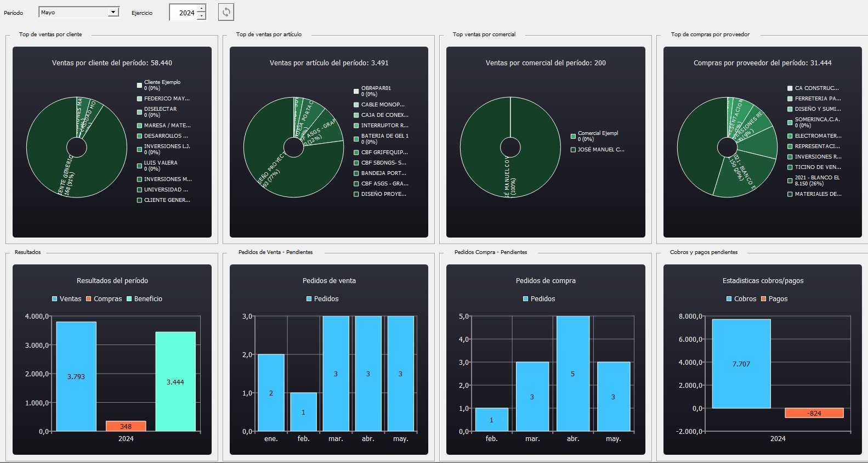Click the Pedidos legend marker in Pedidos de compra
This screenshot has height=463, width=868.
coord(526,299)
